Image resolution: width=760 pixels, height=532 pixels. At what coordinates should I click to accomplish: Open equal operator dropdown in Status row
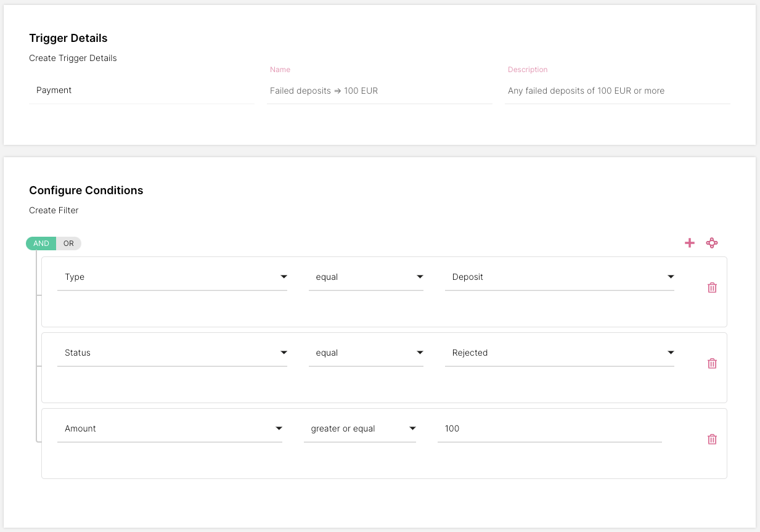coord(366,353)
